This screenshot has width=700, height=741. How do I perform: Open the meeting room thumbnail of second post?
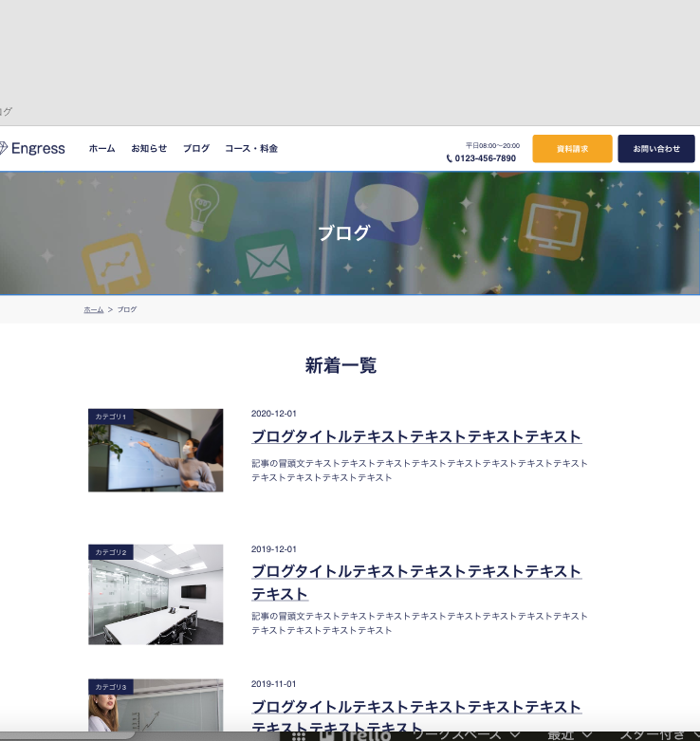coord(156,595)
